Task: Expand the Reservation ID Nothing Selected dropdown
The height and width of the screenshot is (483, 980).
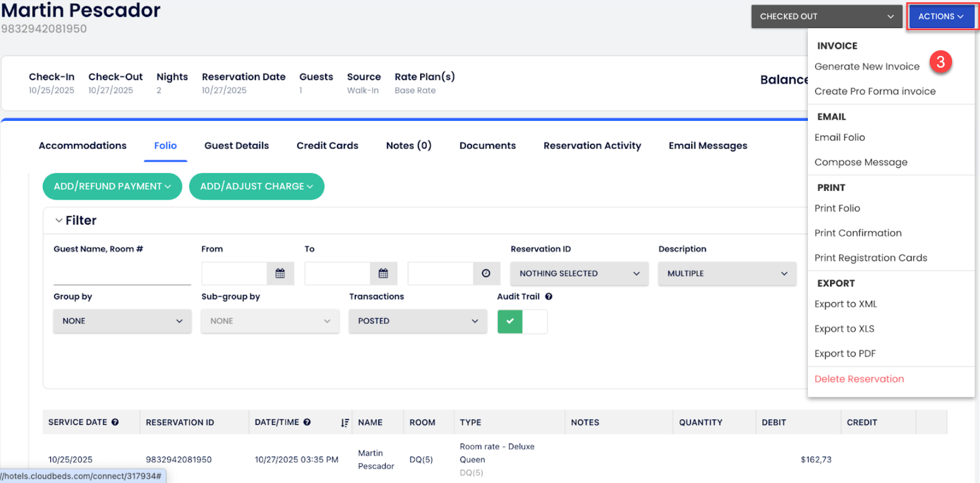Action: click(579, 273)
